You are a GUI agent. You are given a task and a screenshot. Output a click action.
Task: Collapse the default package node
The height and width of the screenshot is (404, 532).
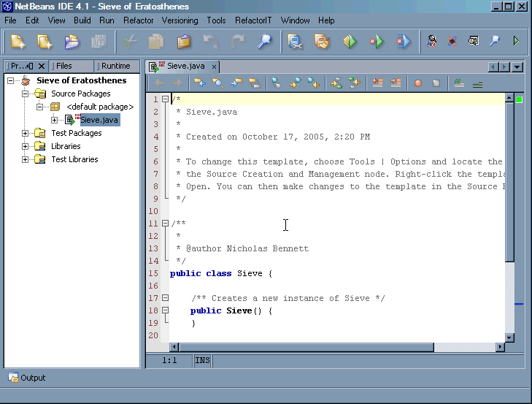coord(39,107)
